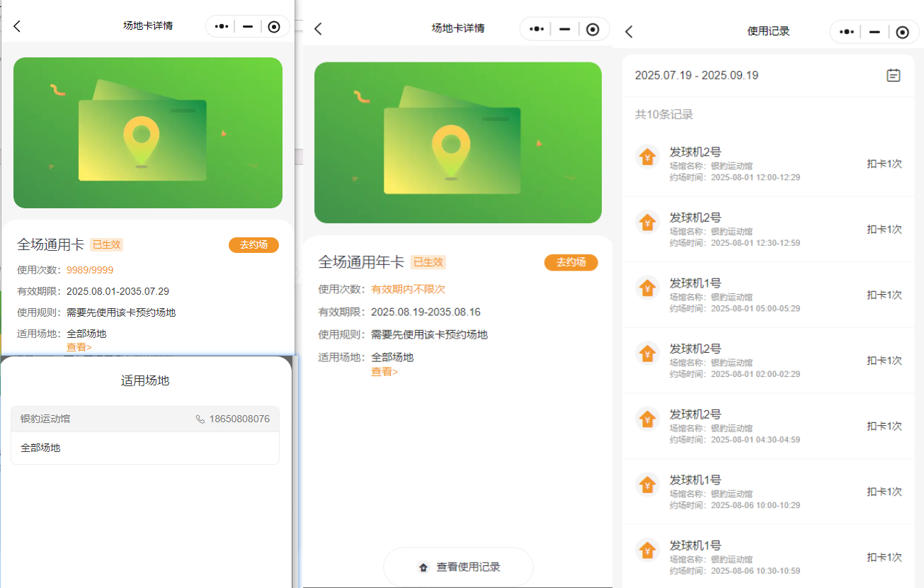Close the mini program via the 使用记录 page's circle icon

click(902, 32)
